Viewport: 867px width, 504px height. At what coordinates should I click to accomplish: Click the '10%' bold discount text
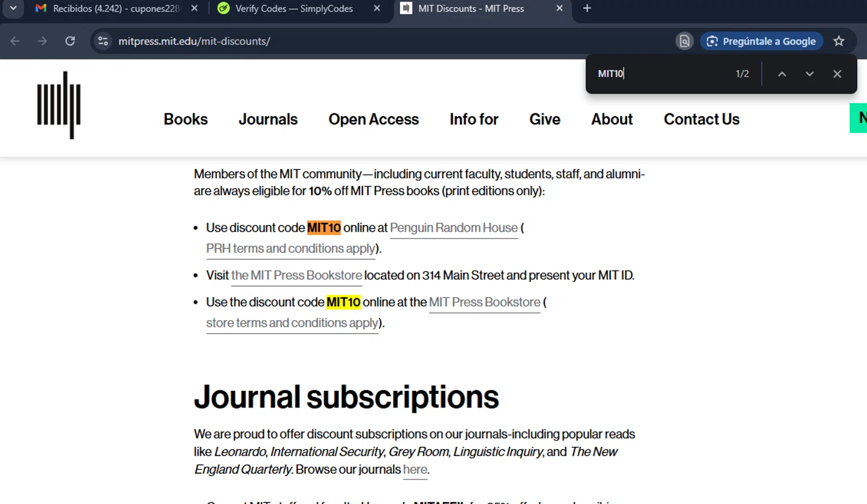coord(320,191)
